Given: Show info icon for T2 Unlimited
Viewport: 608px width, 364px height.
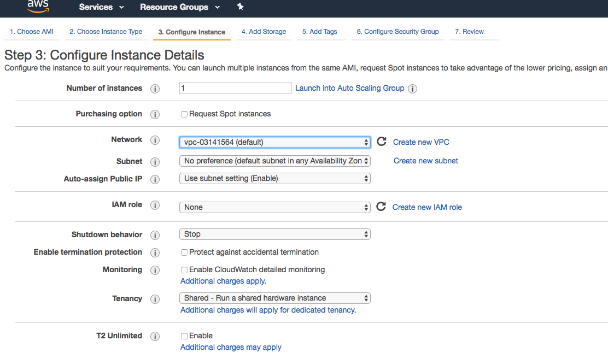Looking at the screenshot, I should click(x=155, y=336).
